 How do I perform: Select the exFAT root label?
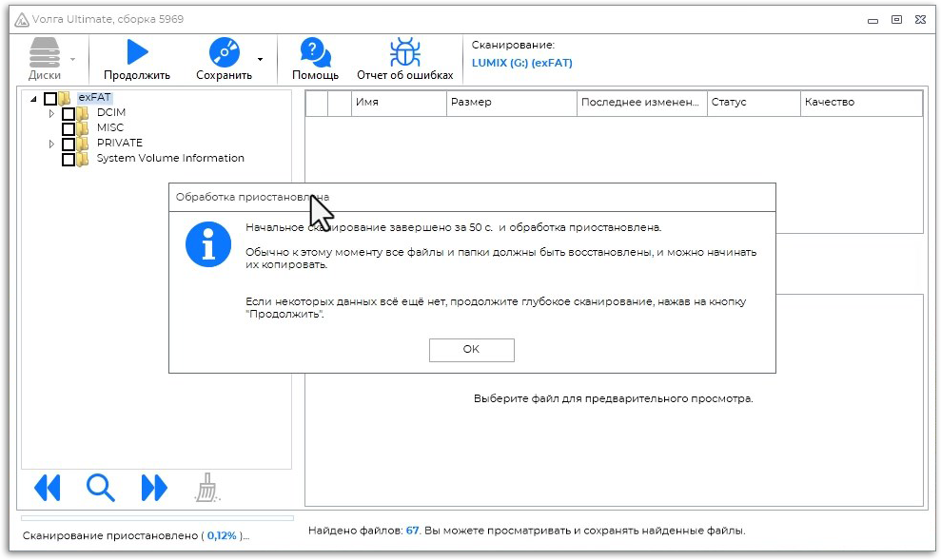click(94, 97)
